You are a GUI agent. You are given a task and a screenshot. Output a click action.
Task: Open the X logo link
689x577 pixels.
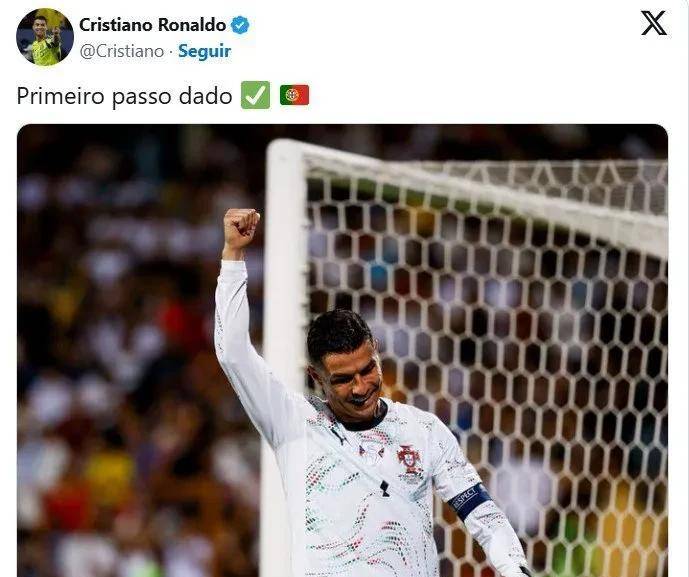tap(654, 23)
